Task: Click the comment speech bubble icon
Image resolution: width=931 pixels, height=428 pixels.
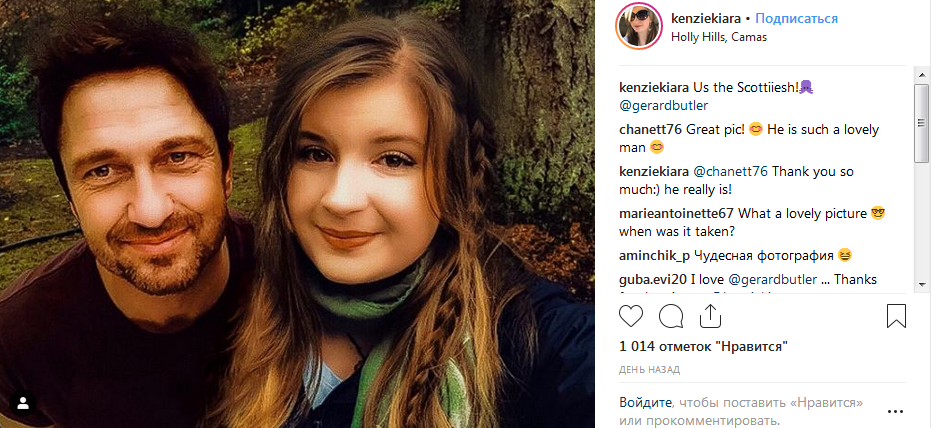Action: [671, 316]
